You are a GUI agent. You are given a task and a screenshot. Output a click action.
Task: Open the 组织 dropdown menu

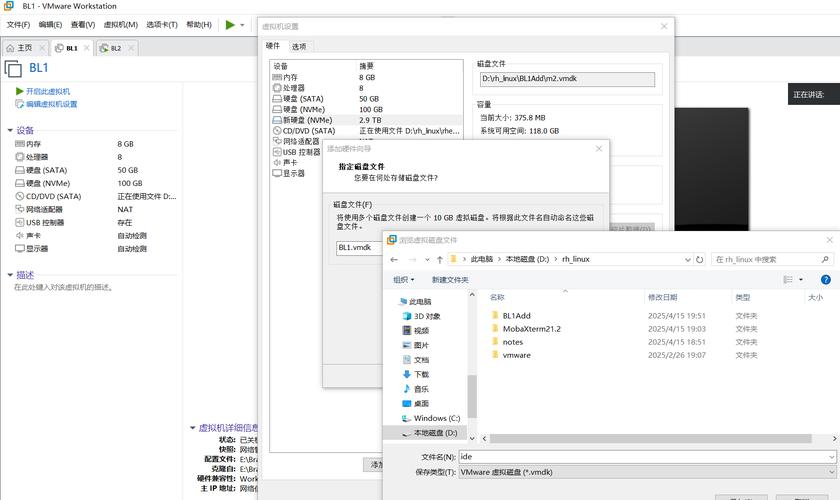point(403,280)
